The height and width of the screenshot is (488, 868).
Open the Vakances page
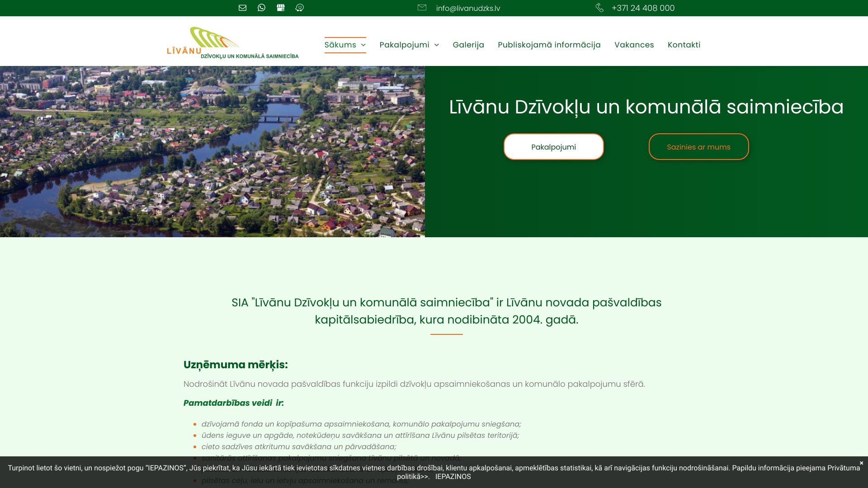click(x=634, y=45)
